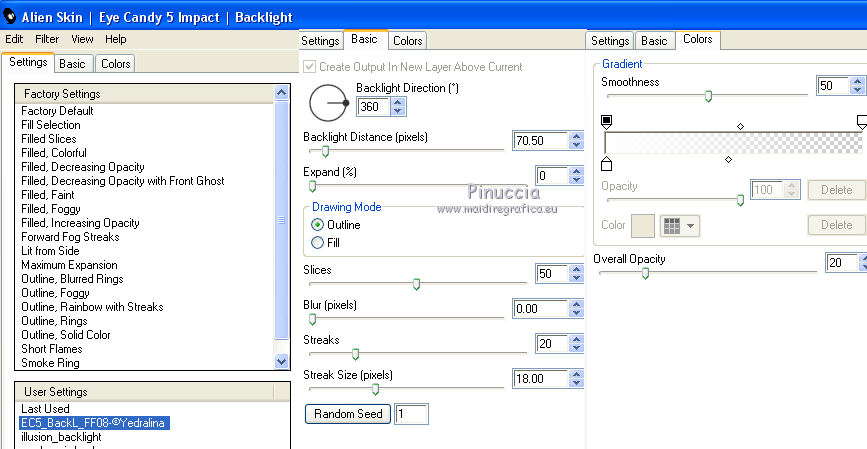Select Filled, Foggy preset
This screenshot has width=867, height=449.
point(51,209)
